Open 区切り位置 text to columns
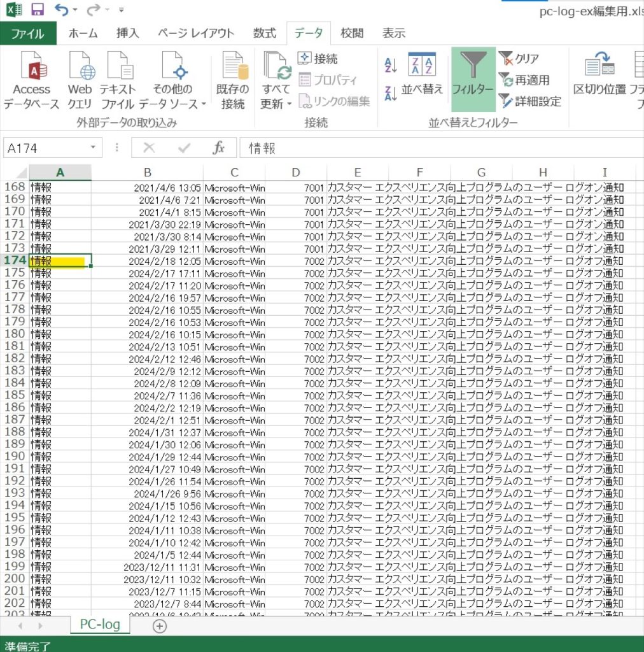 (x=599, y=74)
